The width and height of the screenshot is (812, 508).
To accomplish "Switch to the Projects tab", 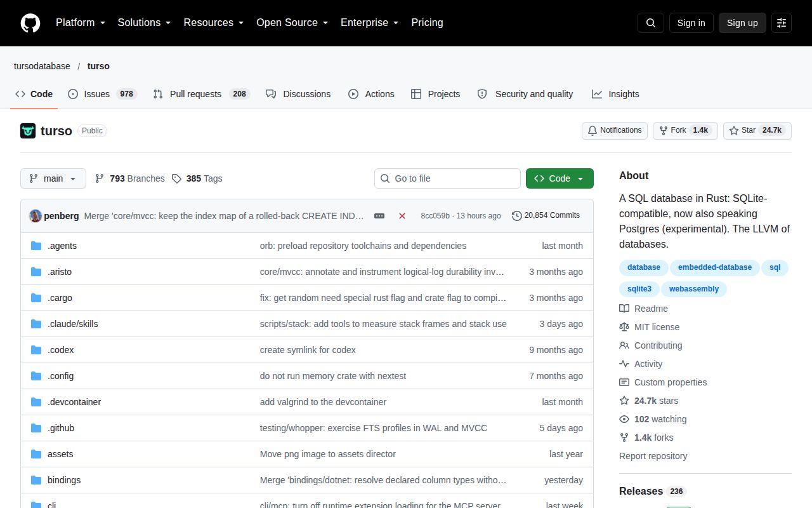I will pyautogui.click(x=435, y=94).
